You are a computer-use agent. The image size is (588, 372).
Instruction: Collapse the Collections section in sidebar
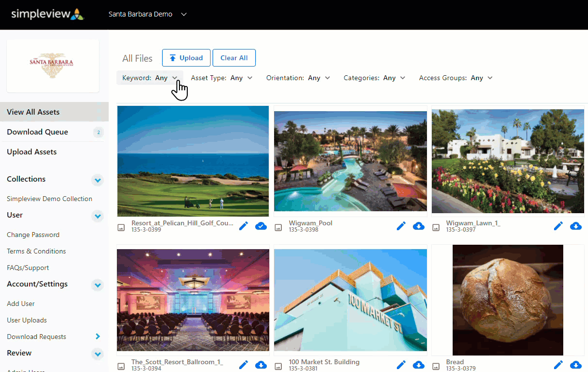[x=98, y=180]
